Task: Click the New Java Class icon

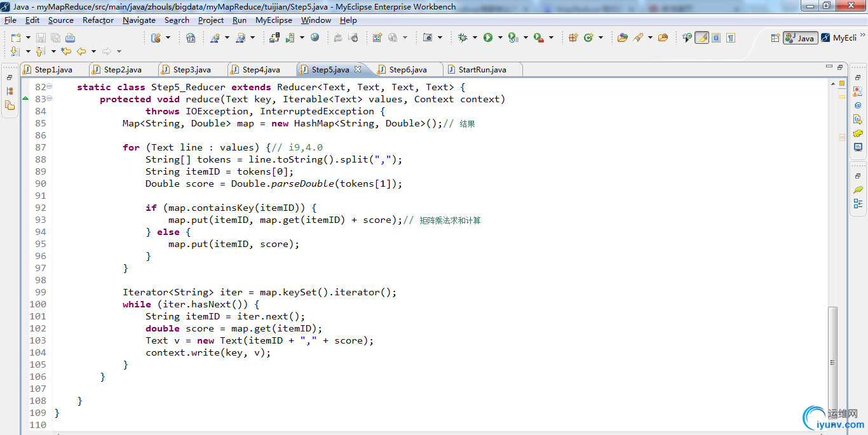Action: tap(588, 37)
